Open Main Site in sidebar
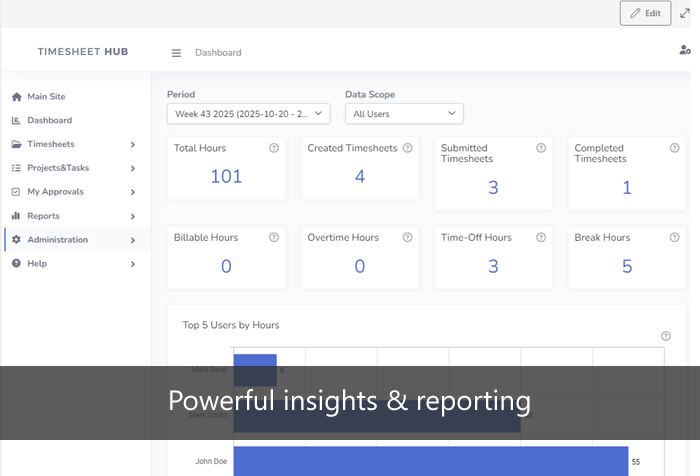This screenshot has width=700, height=476. click(46, 97)
